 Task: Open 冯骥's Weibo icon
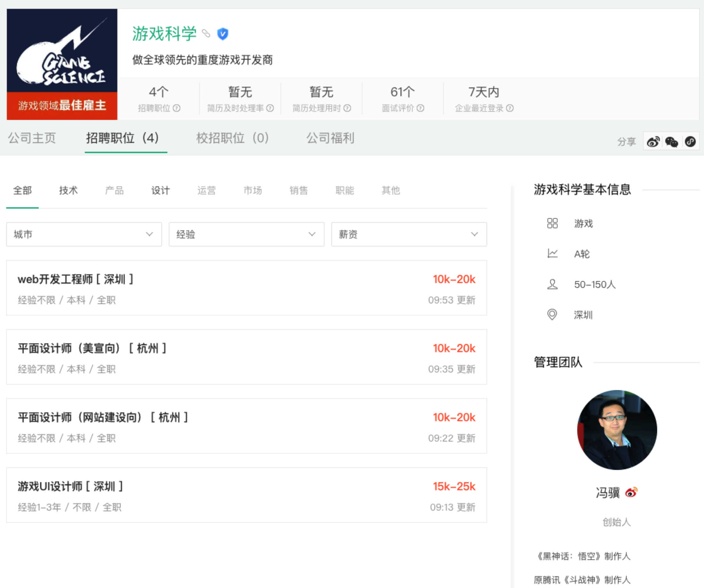[x=631, y=492]
